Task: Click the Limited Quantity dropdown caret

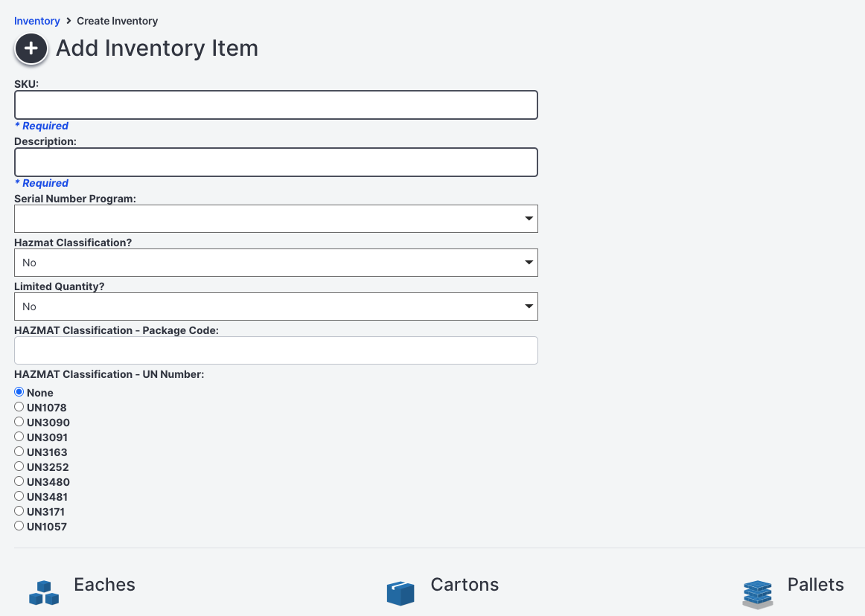Action: point(528,307)
